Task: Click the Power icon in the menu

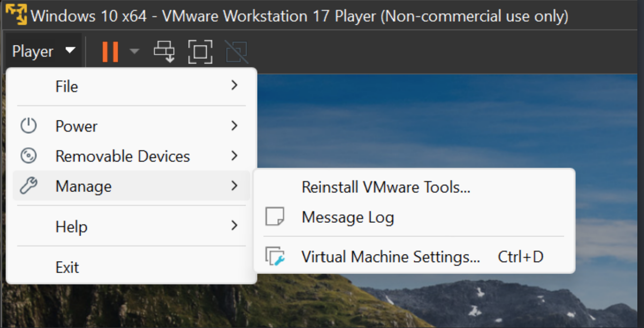Action: (x=28, y=126)
